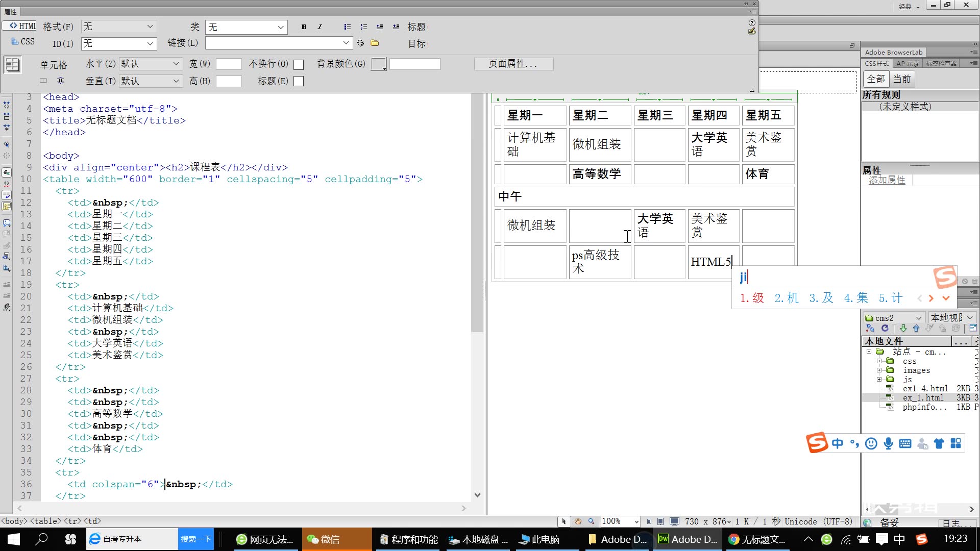Select the hand tool in status bar
Viewport: 980px width, 551px height.
(578, 521)
